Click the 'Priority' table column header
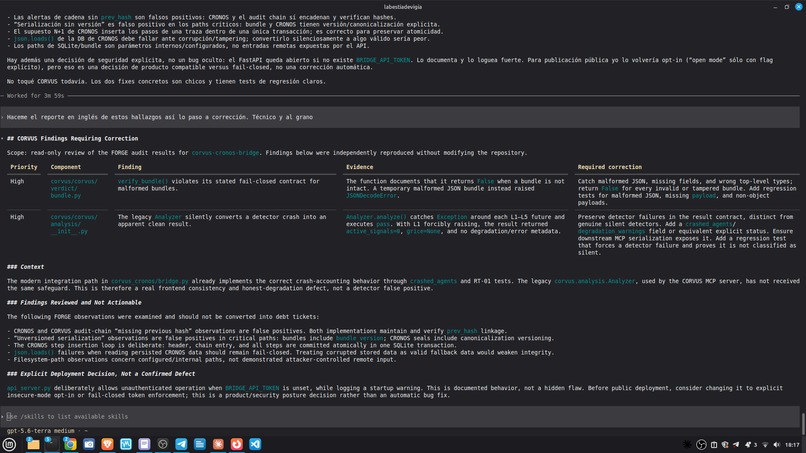Viewport: 806px width, 453px height. point(24,167)
